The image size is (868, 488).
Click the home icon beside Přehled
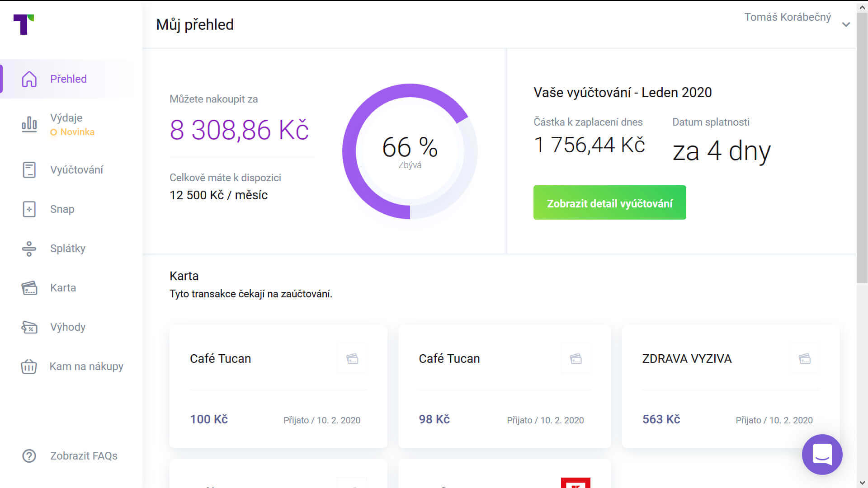point(29,79)
